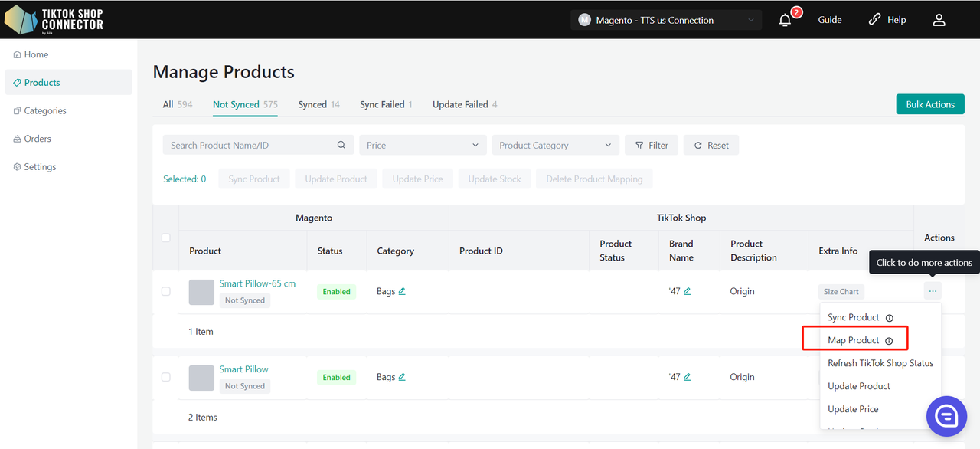Viewport: 980px width, 449px height.
Task: Select the Smart Pillow row checkbox
Action: (166, 377)
